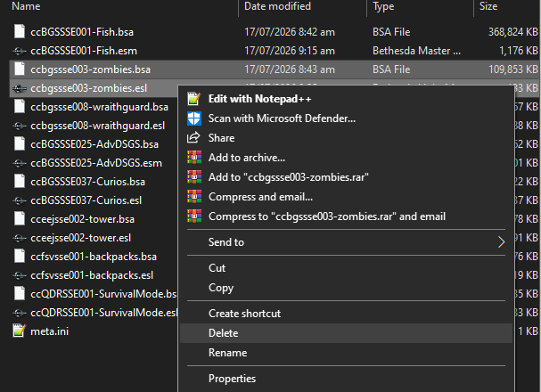The image size is (541, 392).
Task: Click size value 109,853 KB
Action: coord(513,69)
